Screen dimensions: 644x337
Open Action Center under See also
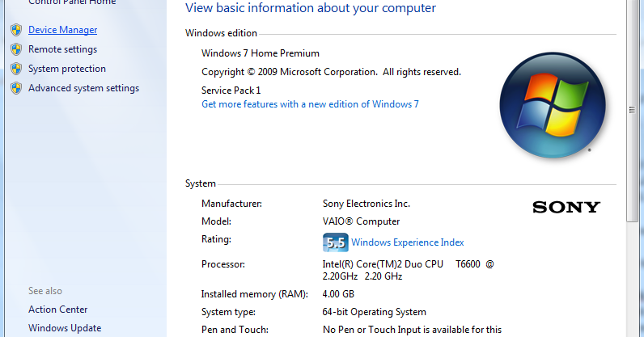(x=58, y=310)
